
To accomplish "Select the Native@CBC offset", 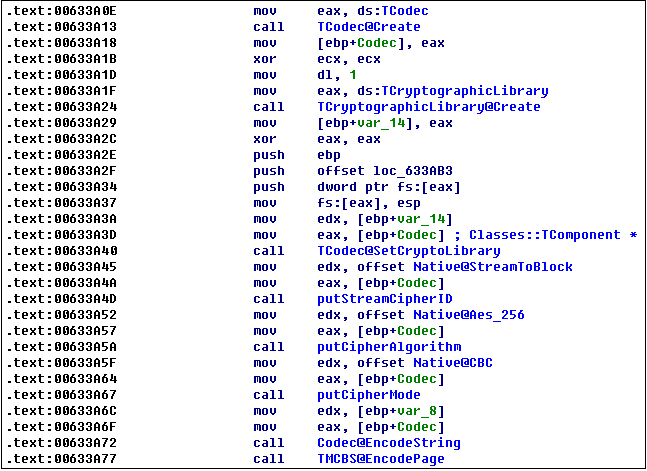I will (x=453, y=363).
